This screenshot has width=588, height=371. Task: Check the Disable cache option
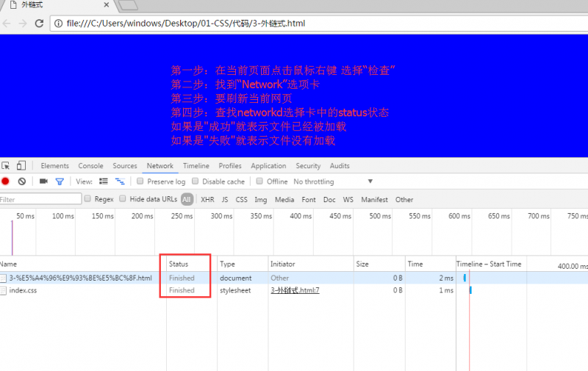tap(196, 181)
